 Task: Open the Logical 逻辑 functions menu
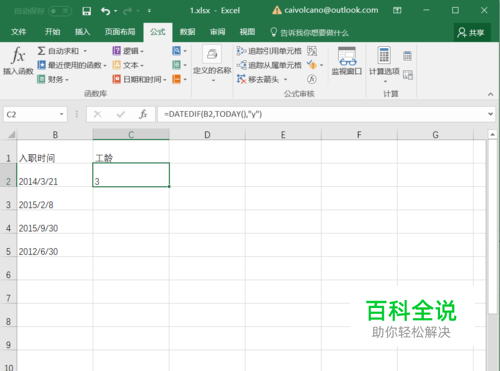tap(128, 51)
